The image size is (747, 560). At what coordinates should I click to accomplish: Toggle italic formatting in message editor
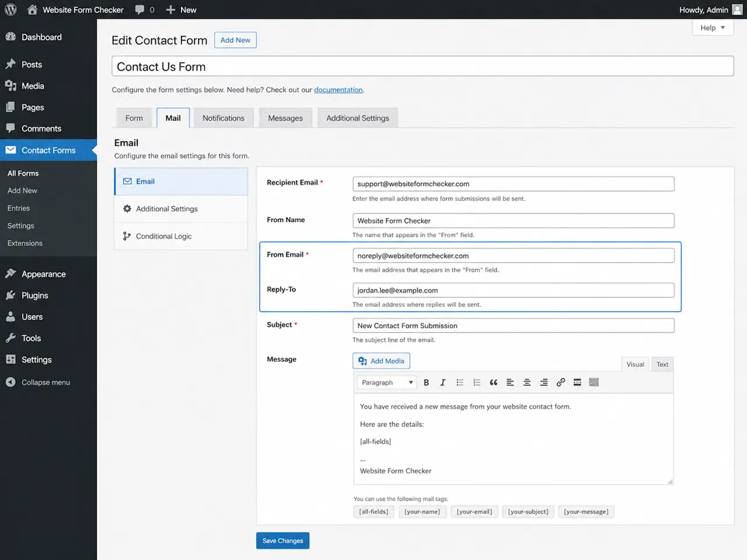click(443, 383)
